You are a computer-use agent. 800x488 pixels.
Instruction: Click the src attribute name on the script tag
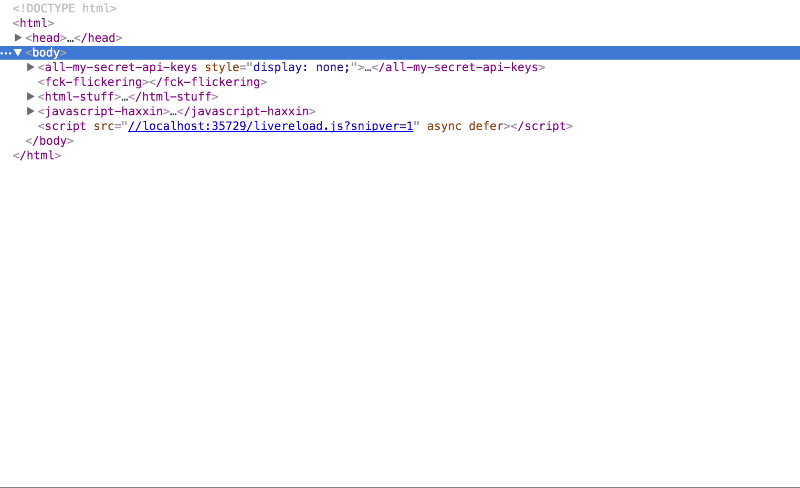(x=104, y=126)
